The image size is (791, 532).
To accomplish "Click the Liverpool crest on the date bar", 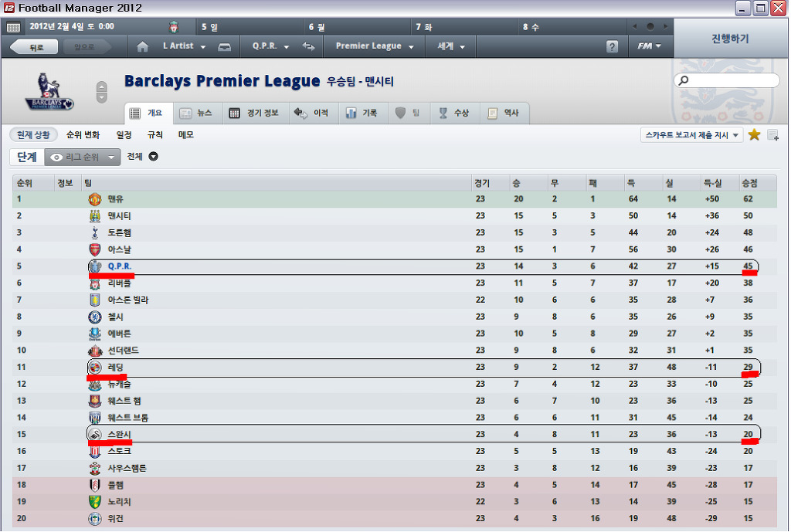I will pos(173,27).
